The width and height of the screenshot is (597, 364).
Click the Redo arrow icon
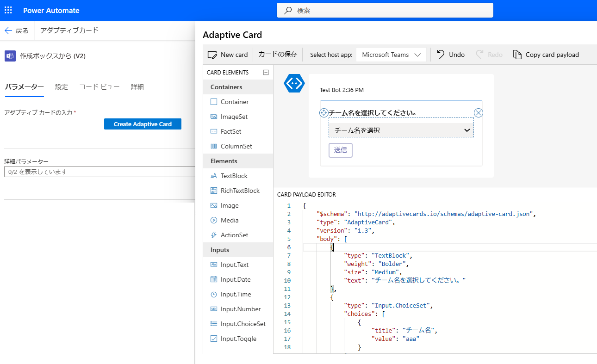tap(480, 55)
